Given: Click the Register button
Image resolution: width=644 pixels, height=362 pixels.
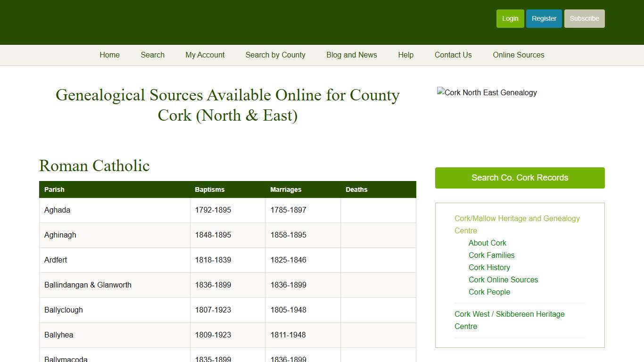Looking at the screenshot, I should coord(544,18).
